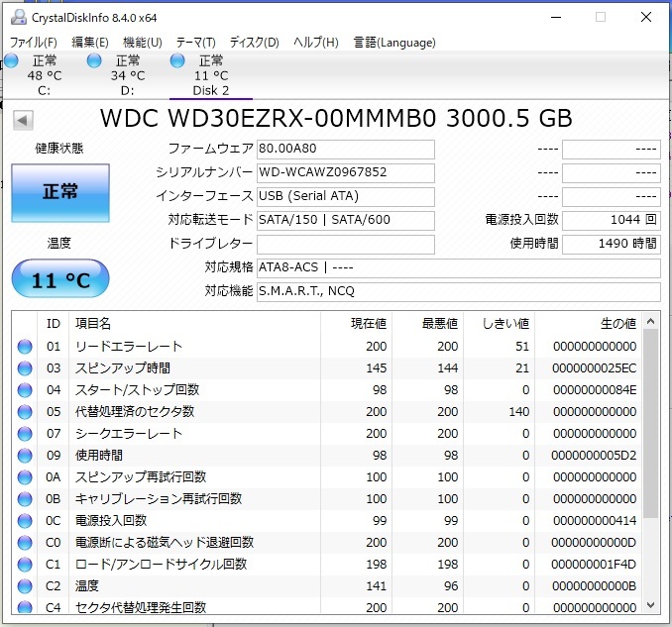
Task: Click the 生の値 column header
Action: pyautogui.click(x=588, y=324)
